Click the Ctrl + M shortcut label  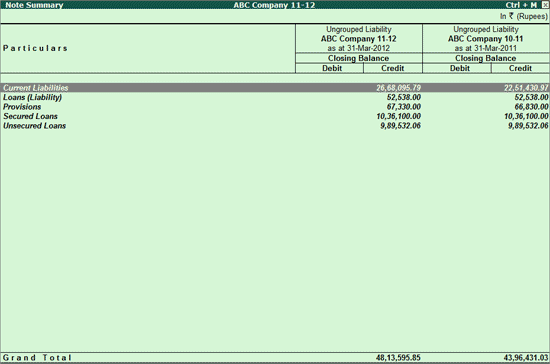[x=521, y=5]
